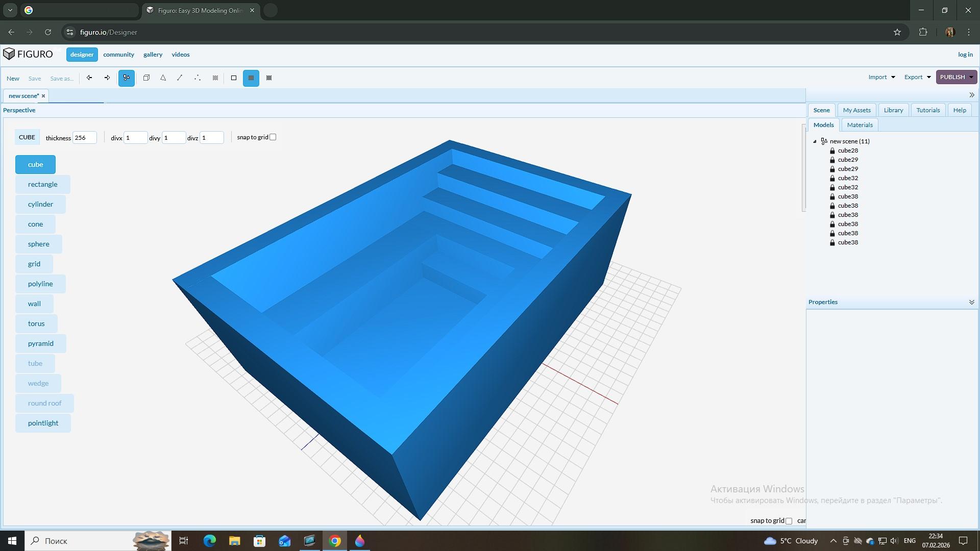This screenshot has height=551, width=980.
Task: Collapse the new scene tree node
Action: (815, 141)
